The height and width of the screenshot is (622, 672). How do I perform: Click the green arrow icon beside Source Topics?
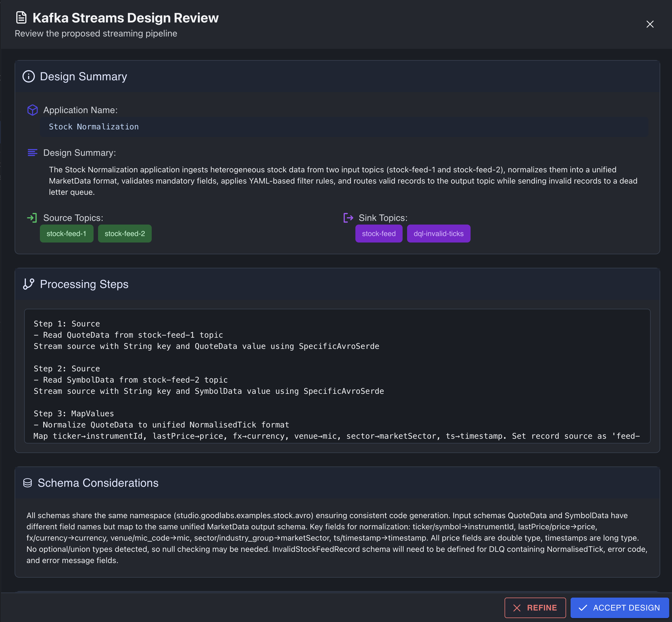click(x=32, y=218)
